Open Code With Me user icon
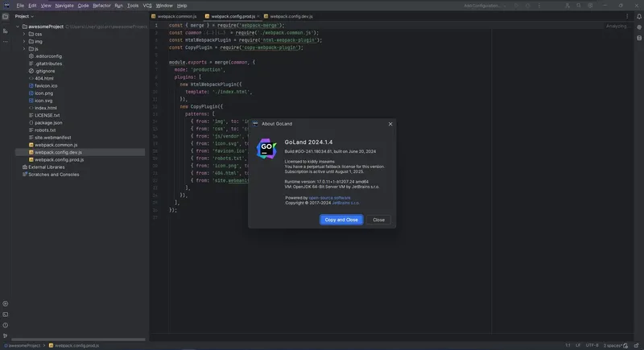Screen dimensions: 644x350 (568, 6)
